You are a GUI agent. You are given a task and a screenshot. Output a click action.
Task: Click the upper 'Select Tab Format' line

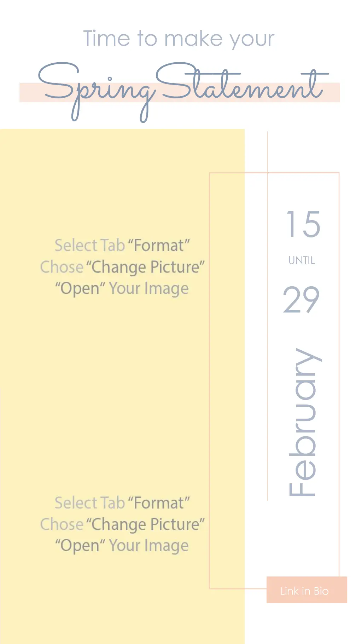(x=122, y=245)
